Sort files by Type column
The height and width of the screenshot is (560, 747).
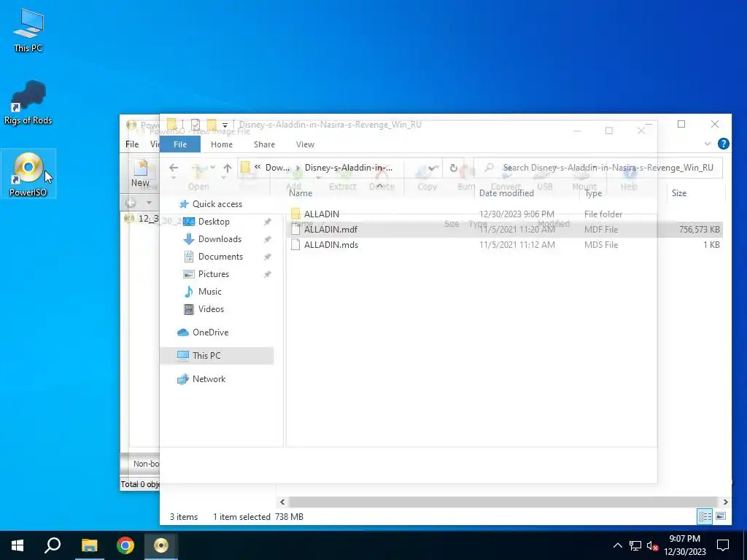tap(593, 192)
